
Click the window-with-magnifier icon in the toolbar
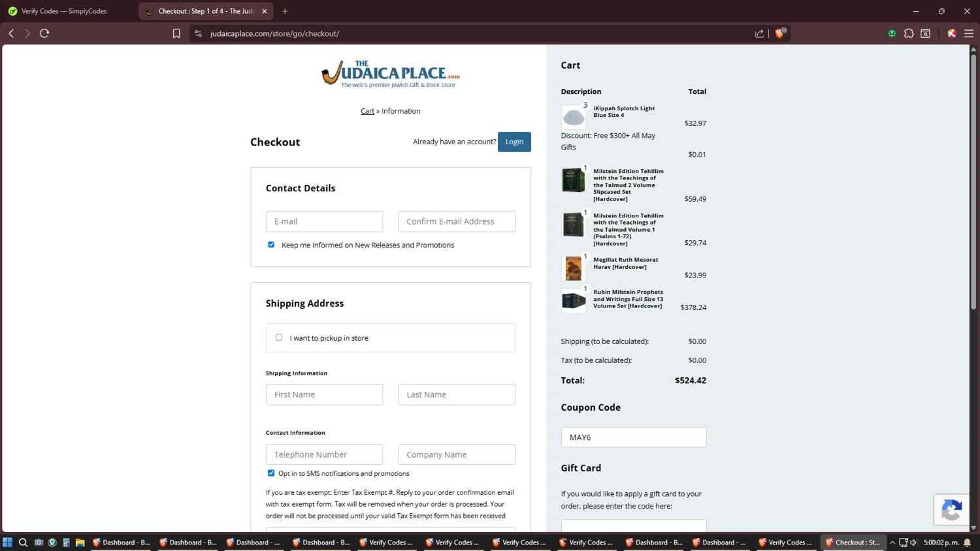[925, 33]
